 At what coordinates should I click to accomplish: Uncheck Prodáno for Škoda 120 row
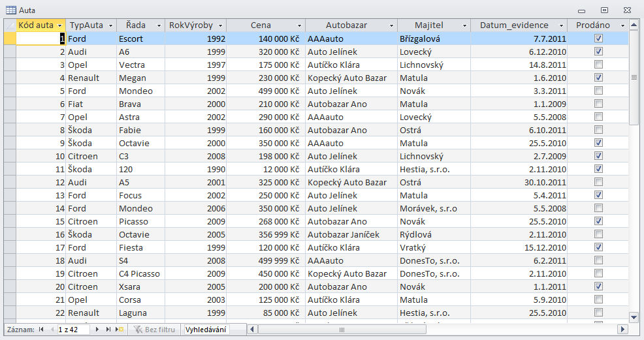click(598, 169)
